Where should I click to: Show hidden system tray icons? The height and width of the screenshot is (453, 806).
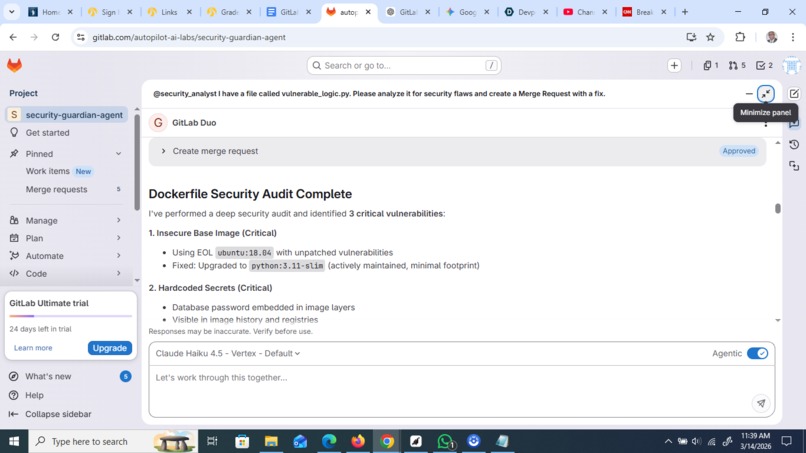[668, 441]
